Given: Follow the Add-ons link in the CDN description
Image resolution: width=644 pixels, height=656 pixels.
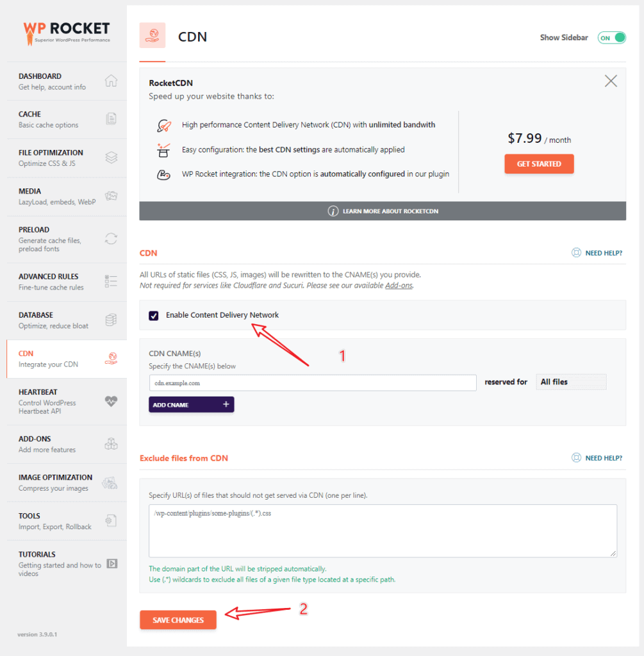Looking at the screenshot, I should [399, 285].
